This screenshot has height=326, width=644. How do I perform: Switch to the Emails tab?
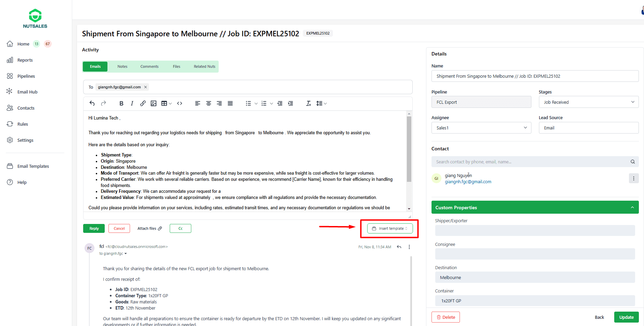[95, 66]
